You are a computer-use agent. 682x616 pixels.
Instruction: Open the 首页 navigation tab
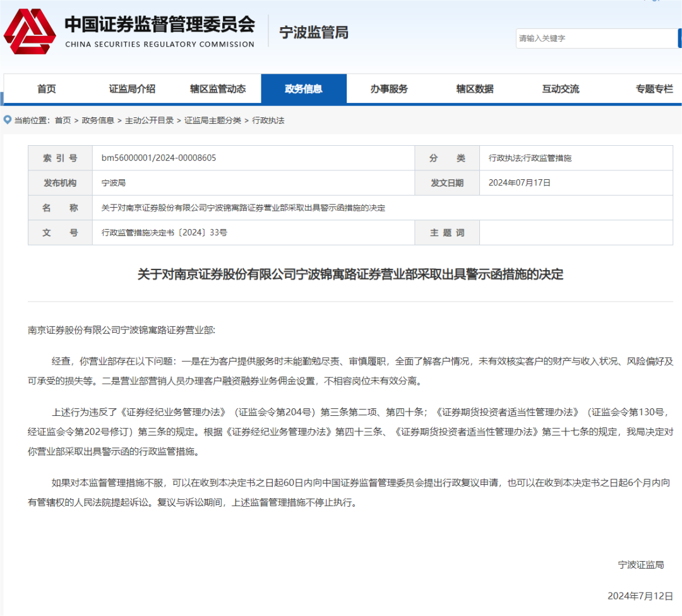[47, 89]
